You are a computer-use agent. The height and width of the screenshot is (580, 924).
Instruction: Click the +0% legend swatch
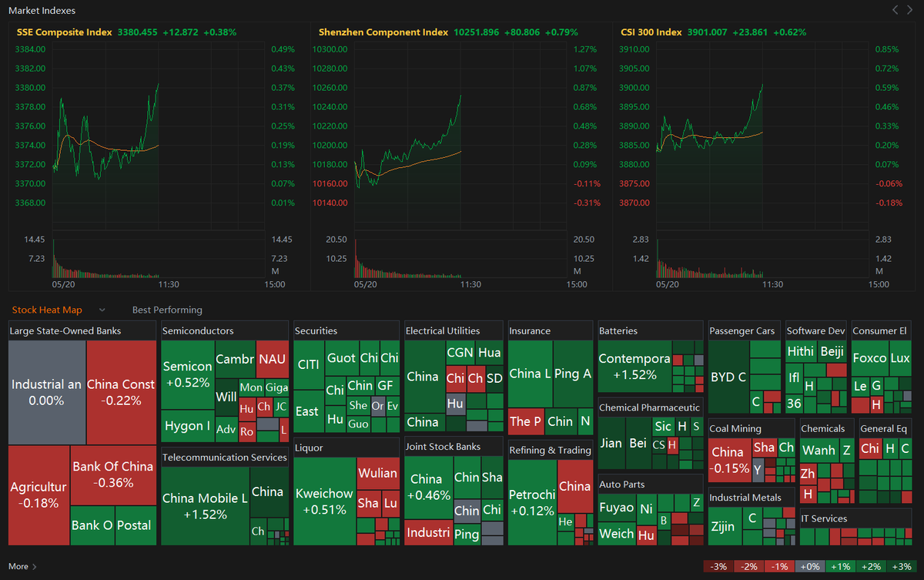(810, 566)
